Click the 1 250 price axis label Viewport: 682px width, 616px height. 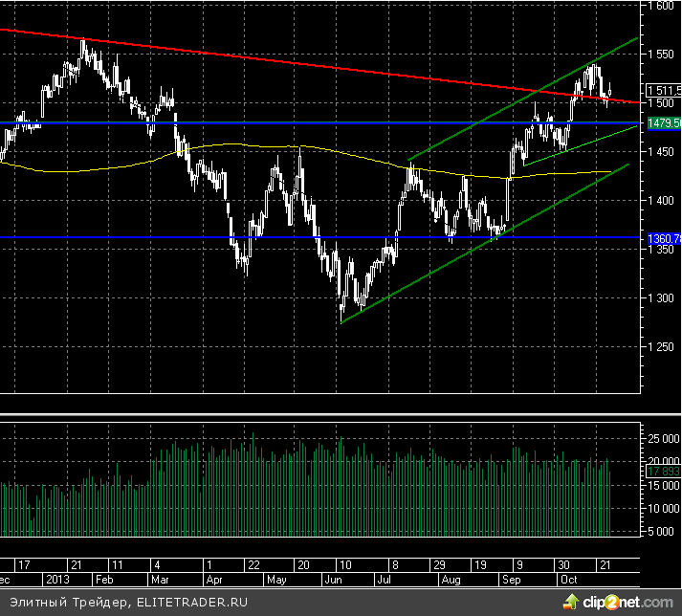pos(662,347)
